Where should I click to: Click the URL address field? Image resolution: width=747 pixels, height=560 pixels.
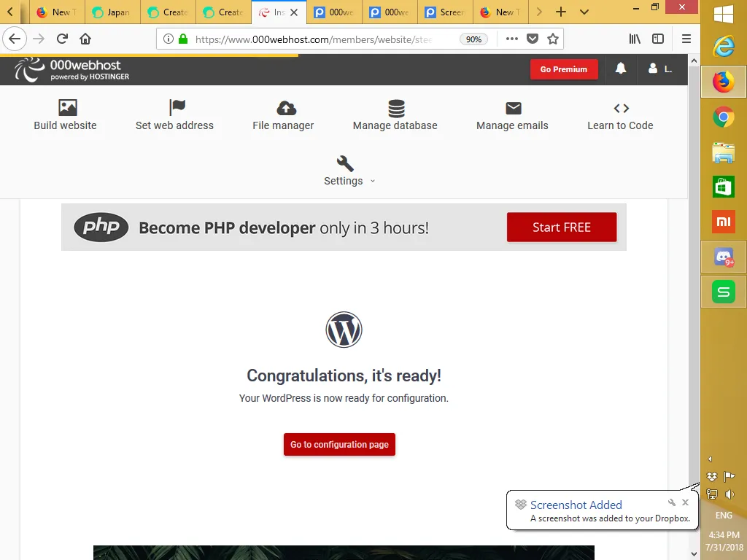pos(312,39)
